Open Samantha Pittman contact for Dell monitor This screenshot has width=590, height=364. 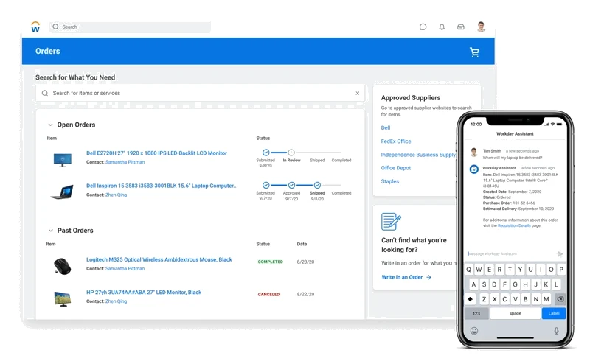pyautogui.click(x=125, y=162)
